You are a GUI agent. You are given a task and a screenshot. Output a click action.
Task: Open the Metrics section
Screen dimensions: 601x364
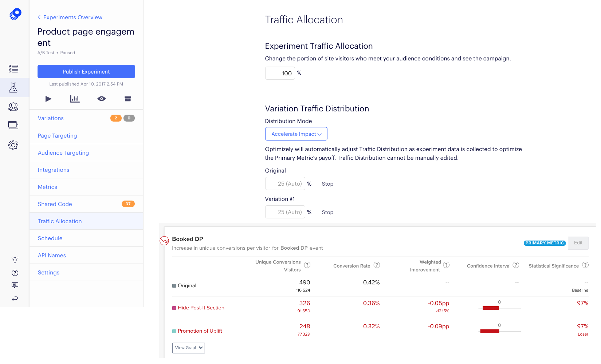coord(86,187)
